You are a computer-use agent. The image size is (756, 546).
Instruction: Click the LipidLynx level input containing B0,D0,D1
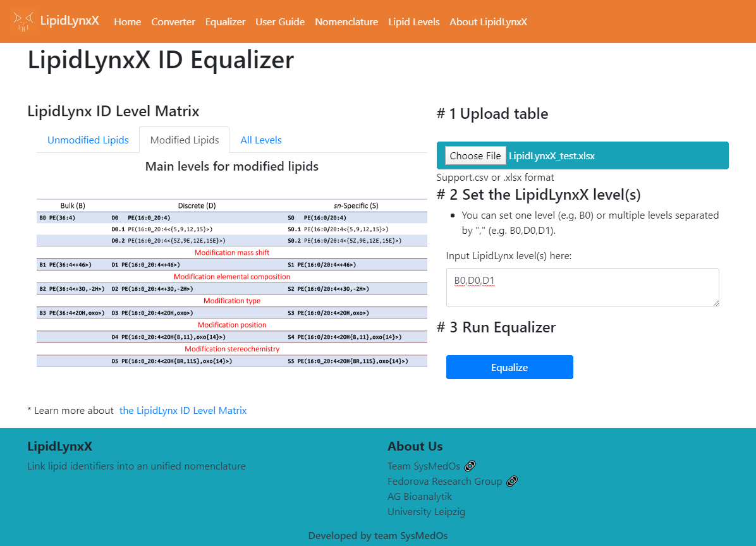pos(582,288)
